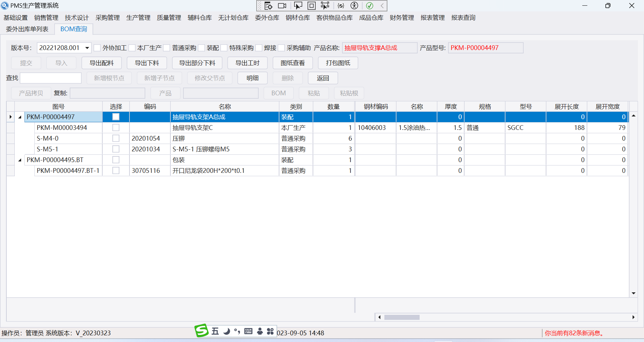Tick the 选择 checkbox for S-M4-0 row
Image resolution: width=644 pixels, height=342 pixels.
(116, 138)
